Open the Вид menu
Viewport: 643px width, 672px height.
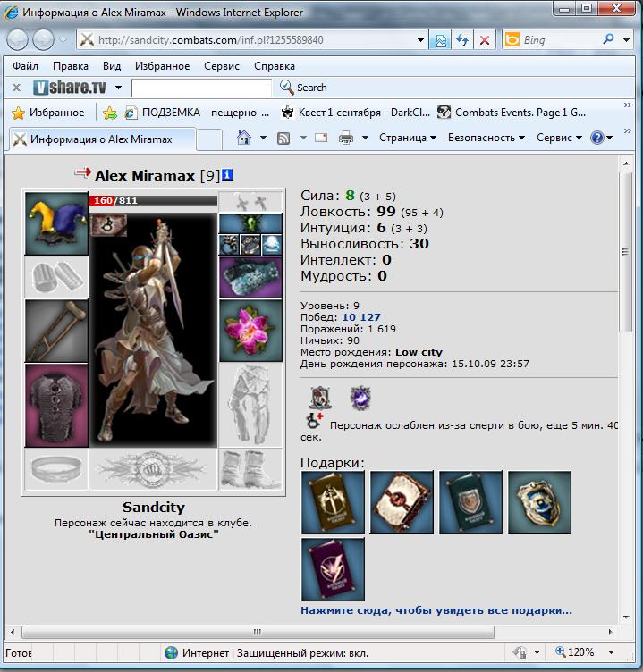112,66
